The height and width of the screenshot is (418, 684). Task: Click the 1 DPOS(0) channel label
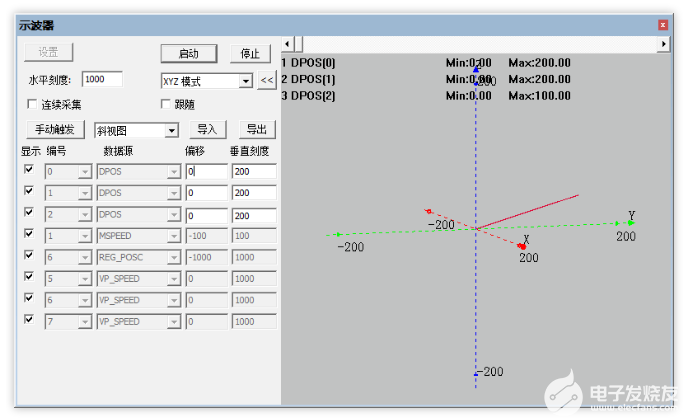[x=308, y=63]
